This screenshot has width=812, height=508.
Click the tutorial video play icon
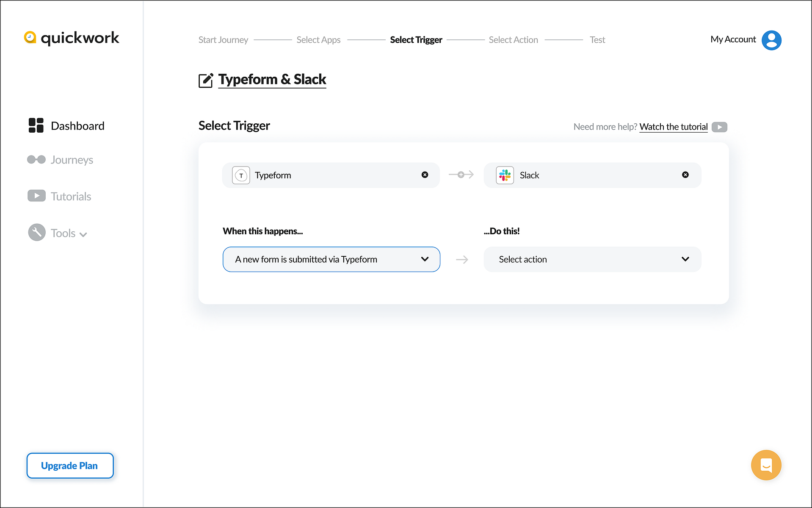719,127
